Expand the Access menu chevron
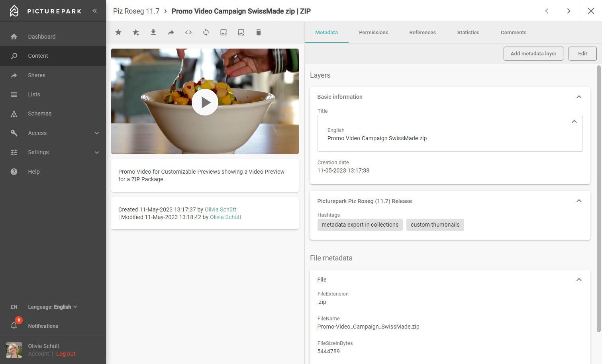602x364 pixels. coord(97,133)
